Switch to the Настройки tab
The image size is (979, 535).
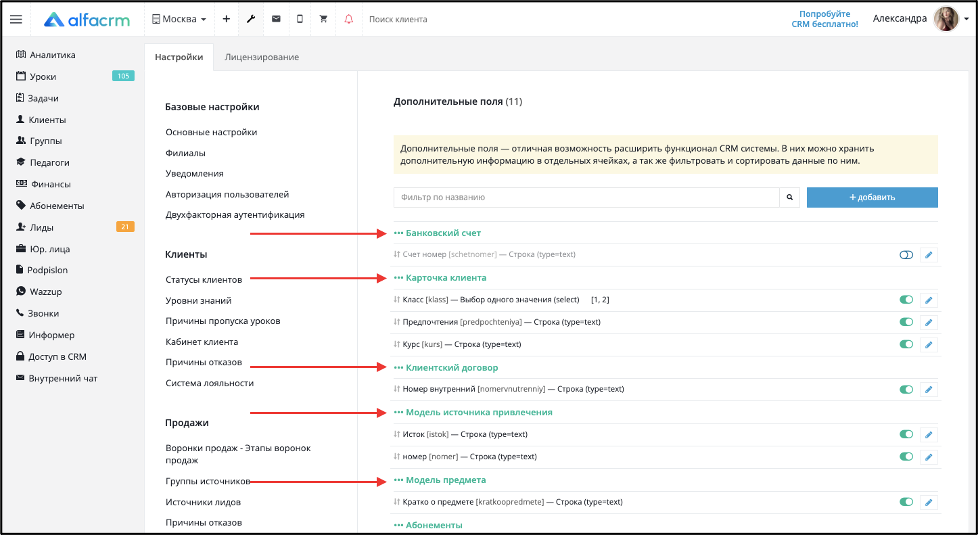(x=179, y=57)
